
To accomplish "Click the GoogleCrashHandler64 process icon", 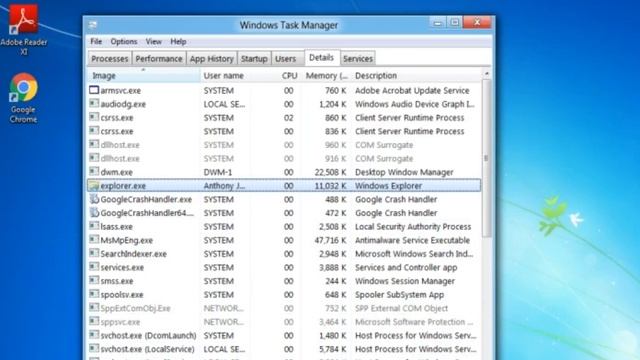I will [x=94, y=212].
